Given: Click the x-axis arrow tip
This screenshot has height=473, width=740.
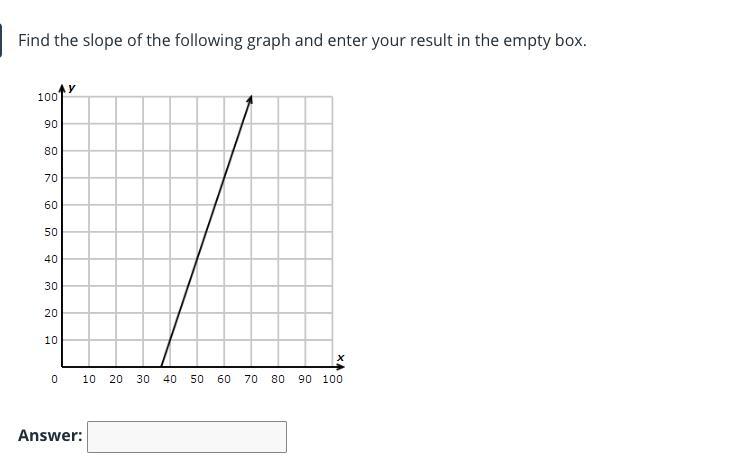Looking at the screenshot, I should 341,366.
